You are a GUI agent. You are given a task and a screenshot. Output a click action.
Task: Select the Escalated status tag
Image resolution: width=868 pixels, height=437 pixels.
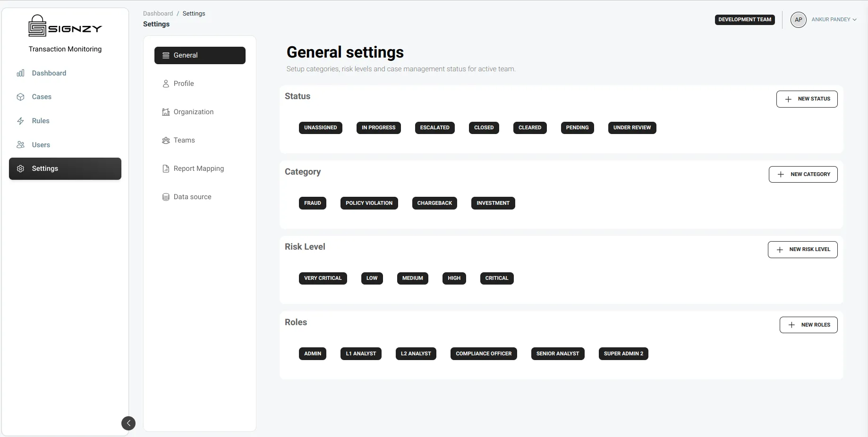[435, 128]
